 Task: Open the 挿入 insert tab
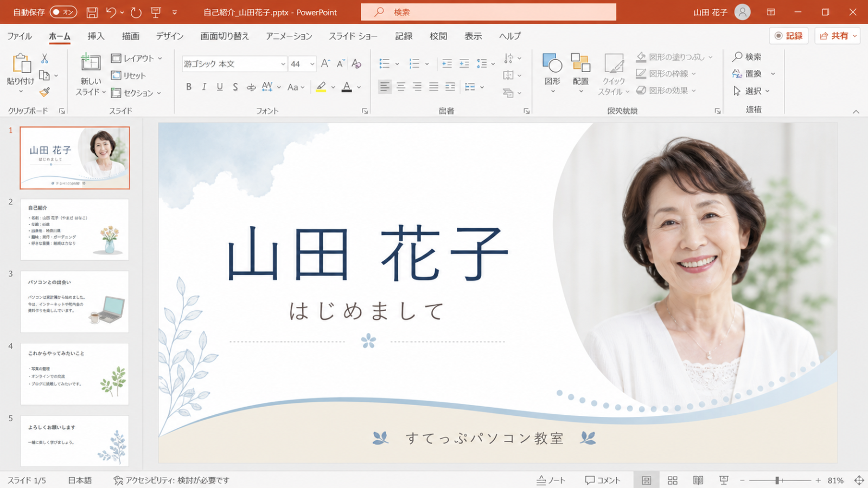pyautogui.click(x=96, y=36)
